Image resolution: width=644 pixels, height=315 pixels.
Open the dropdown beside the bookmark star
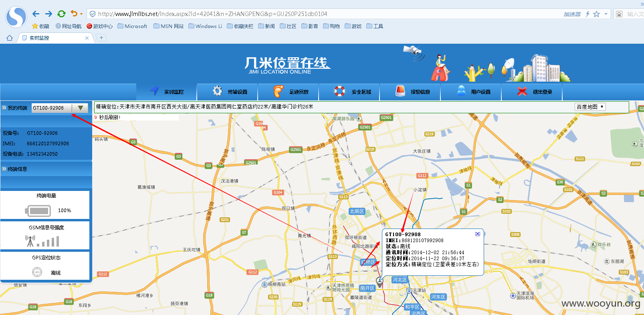[606, 14]
